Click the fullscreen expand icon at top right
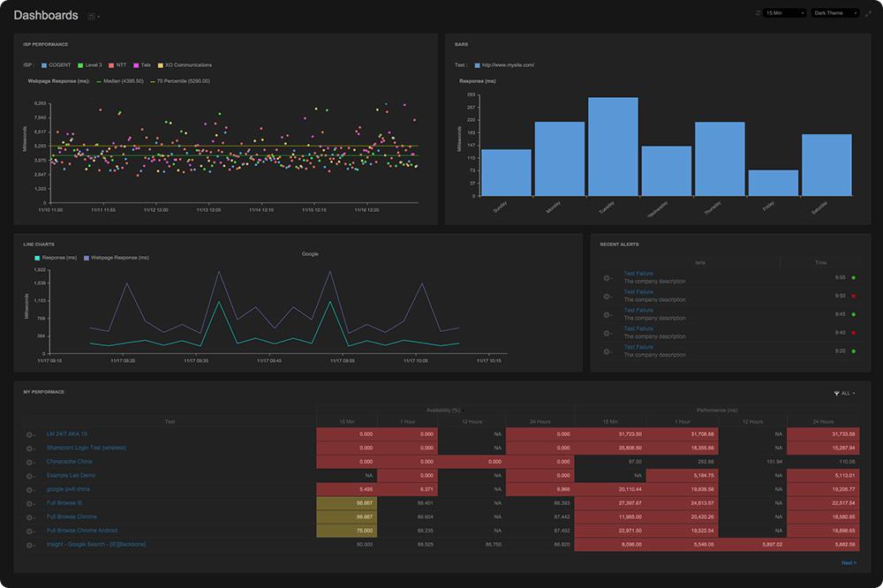883x588 pixels. 868,13
